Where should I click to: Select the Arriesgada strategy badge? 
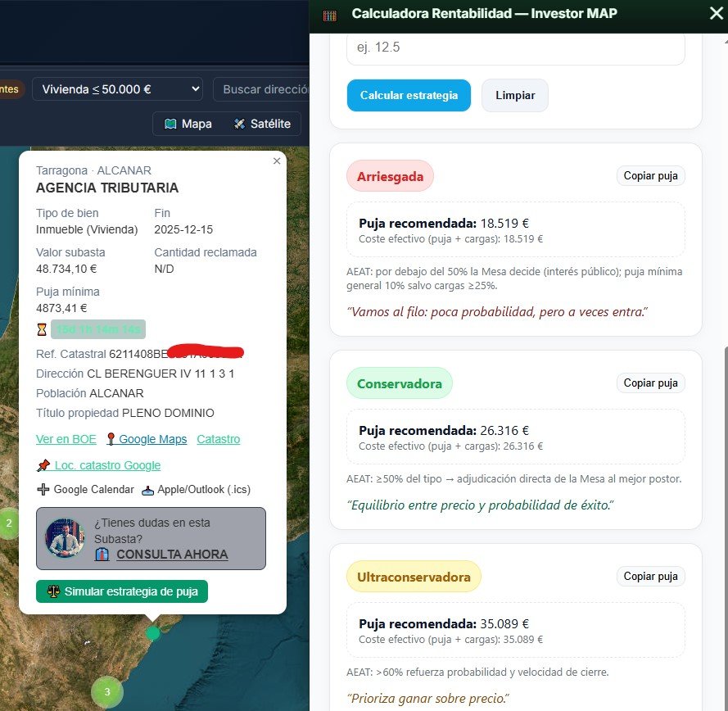[x=390, y=175]
